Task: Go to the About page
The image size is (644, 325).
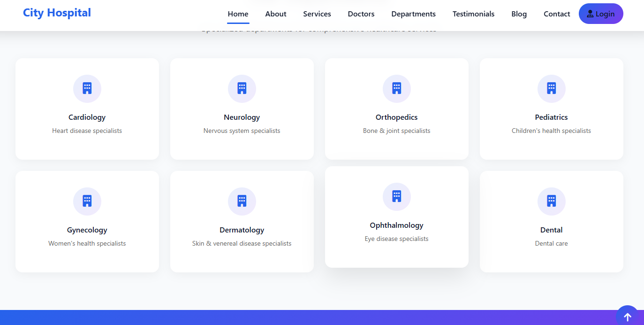Action: click(x=276, y=14)
